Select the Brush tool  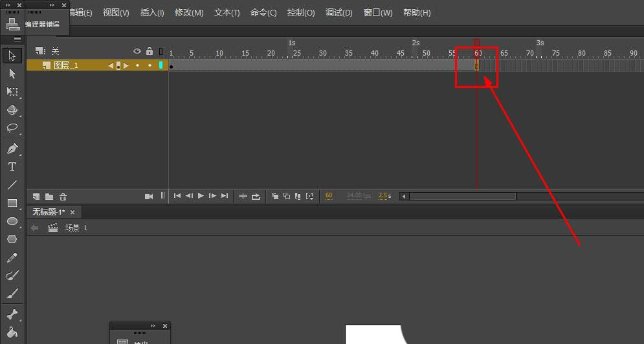[12, 294]
